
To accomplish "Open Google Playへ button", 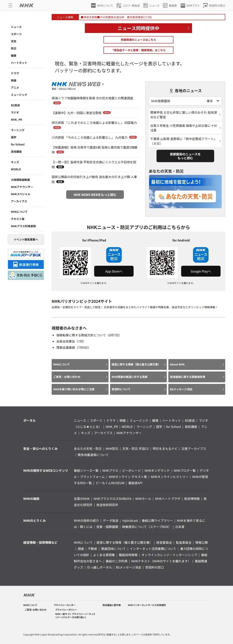I will (x=201, y=271).
